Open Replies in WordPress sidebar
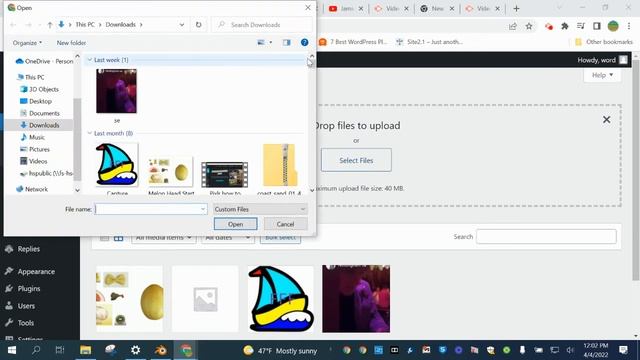This screenshot has width=640, height=360. click(x=29, y=249)
